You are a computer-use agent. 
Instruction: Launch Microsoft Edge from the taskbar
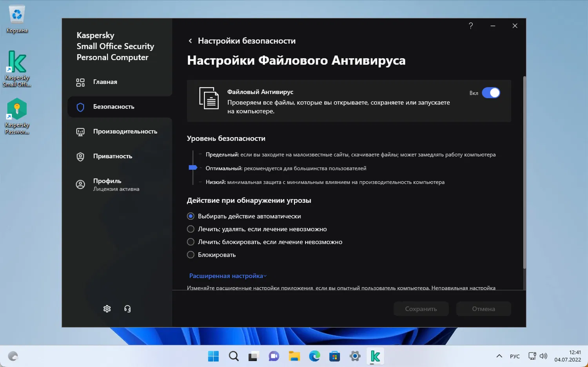[x=314, y=356]
